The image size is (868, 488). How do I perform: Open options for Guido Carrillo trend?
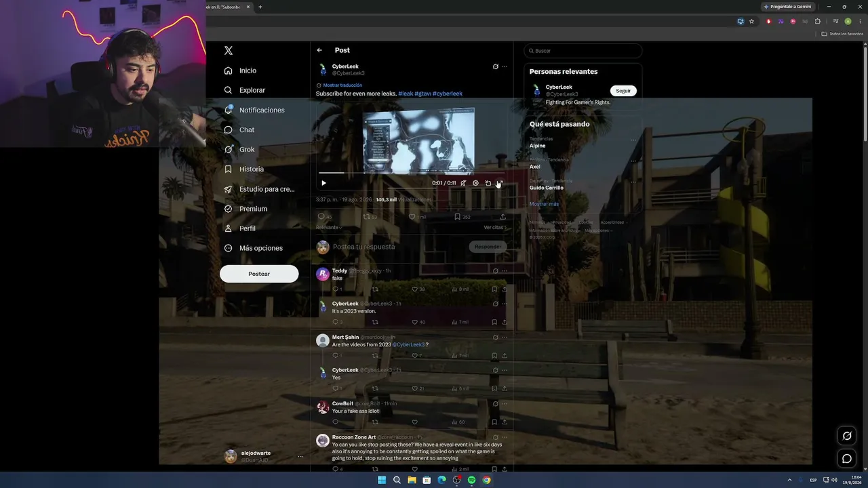633,182
